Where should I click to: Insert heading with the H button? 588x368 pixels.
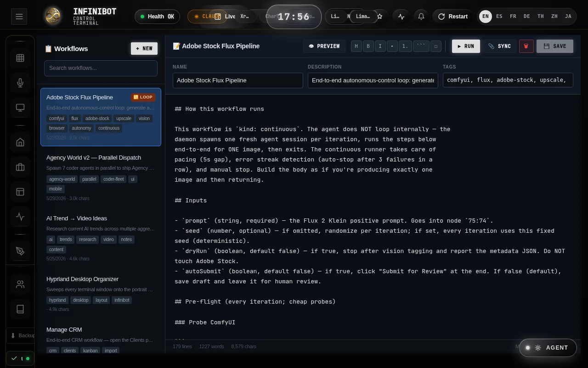tap(356, 46)
